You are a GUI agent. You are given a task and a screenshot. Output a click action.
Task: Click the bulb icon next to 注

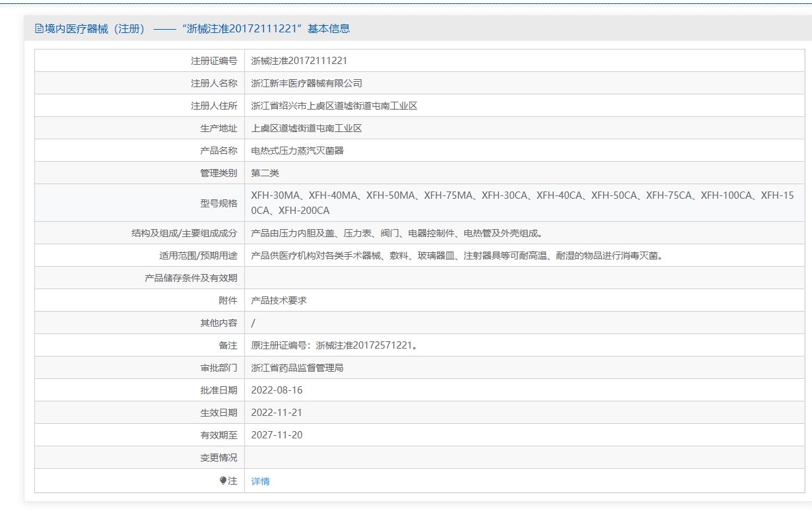point(223,481)
